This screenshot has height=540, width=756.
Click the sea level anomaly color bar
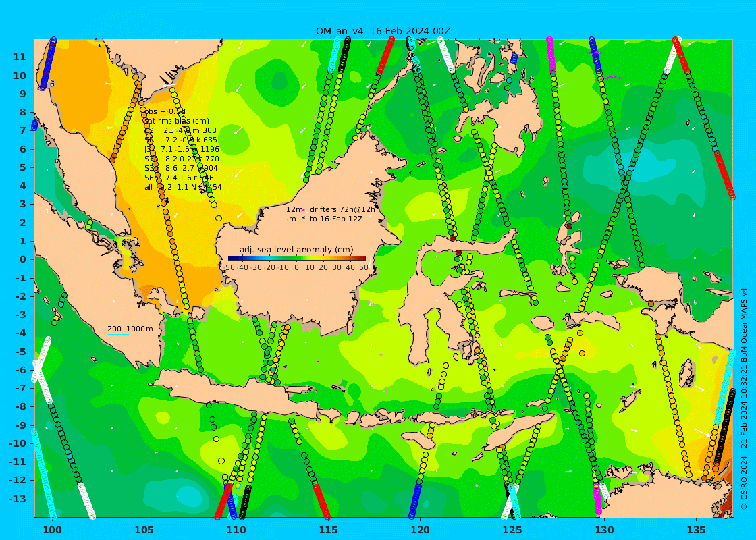coord(296,259)
